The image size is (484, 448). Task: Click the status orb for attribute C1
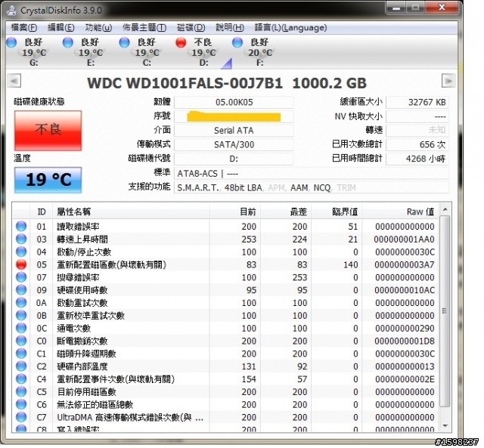[21, 354]
